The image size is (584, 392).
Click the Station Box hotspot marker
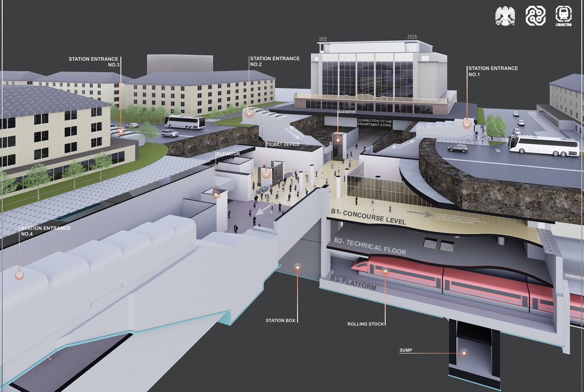[298, 267]
